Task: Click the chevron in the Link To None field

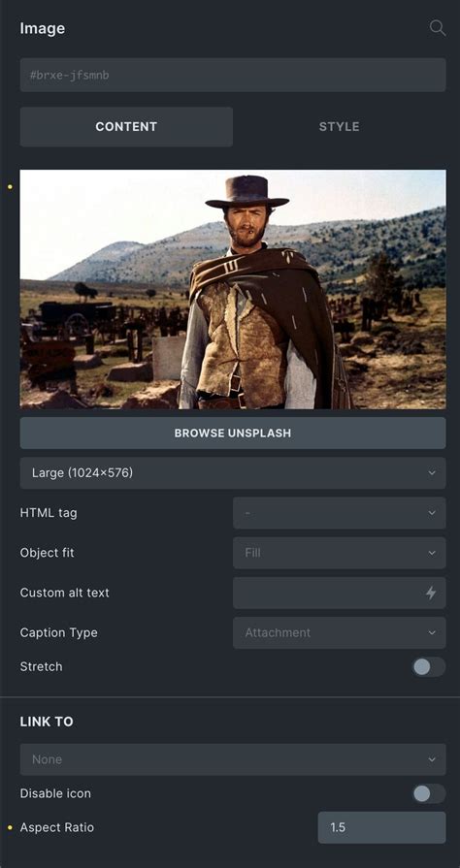Action: [432, 759]
